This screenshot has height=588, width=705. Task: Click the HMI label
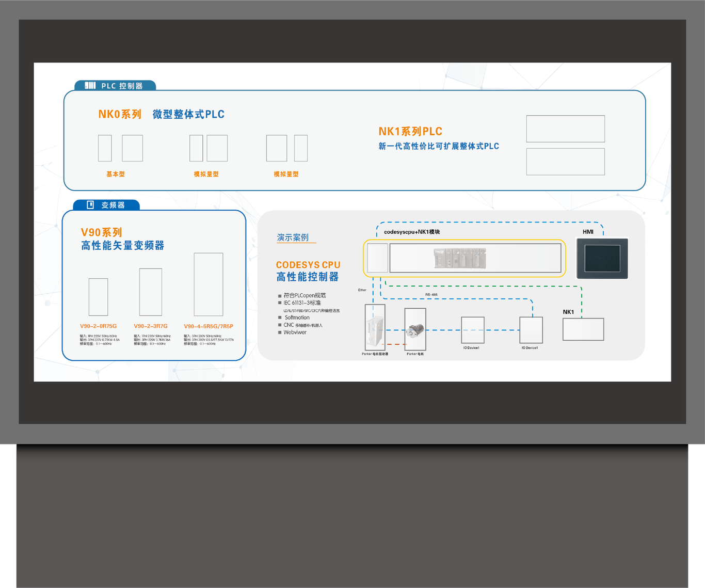tap(588, 232)
